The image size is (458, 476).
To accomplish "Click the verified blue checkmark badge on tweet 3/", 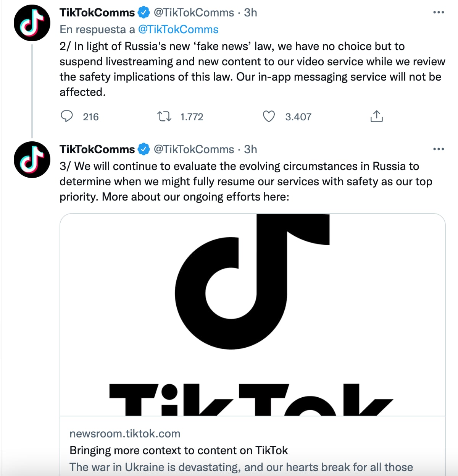I will click(x=144, y=149).
